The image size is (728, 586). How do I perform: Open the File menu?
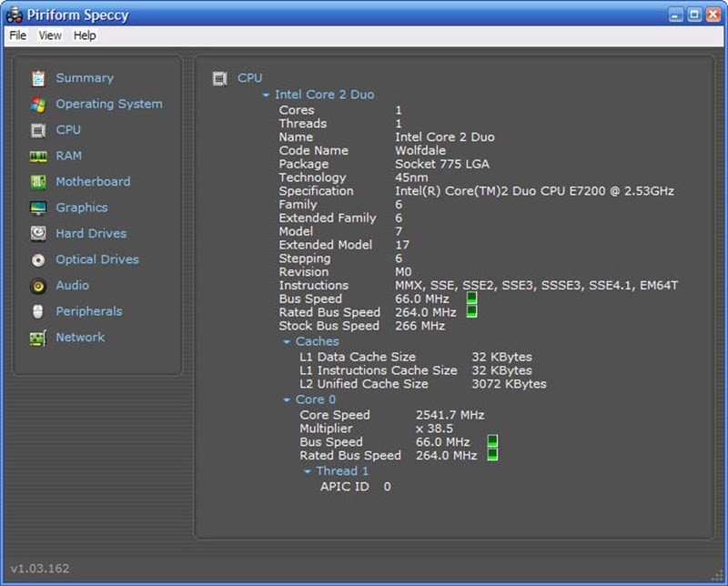point(16,35)
